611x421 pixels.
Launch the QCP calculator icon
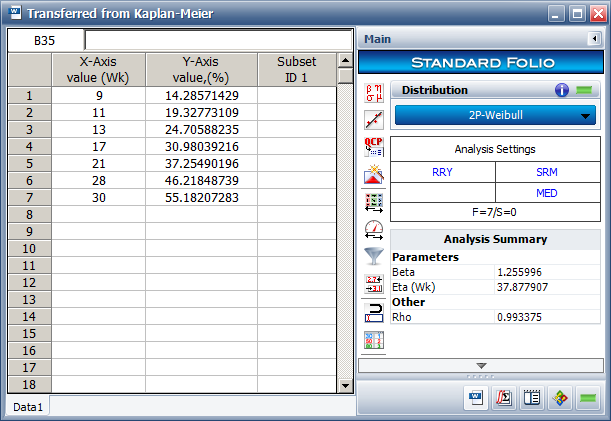click(x=375, y=147)
